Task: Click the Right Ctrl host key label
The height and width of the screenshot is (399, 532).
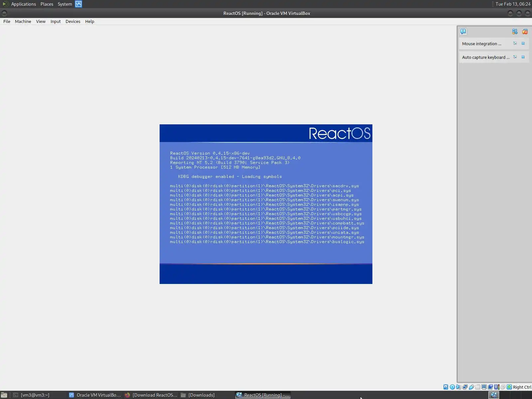Action: tap(522, 387)
